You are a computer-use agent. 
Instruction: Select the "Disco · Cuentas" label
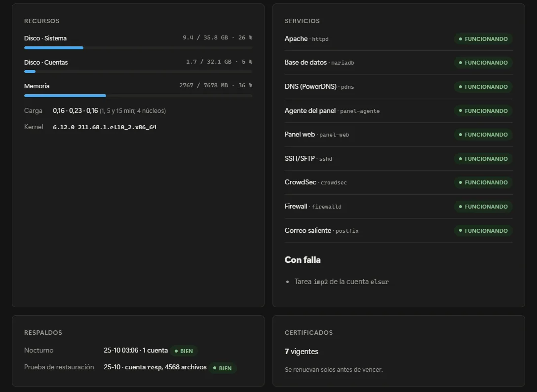tap(46, 62)
